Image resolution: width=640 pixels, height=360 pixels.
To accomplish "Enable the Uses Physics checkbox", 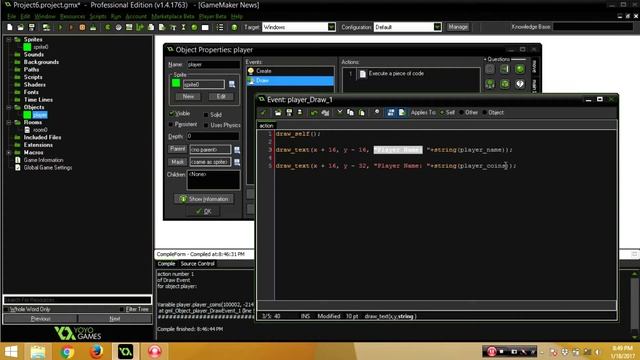I will (x=206, y=125).
